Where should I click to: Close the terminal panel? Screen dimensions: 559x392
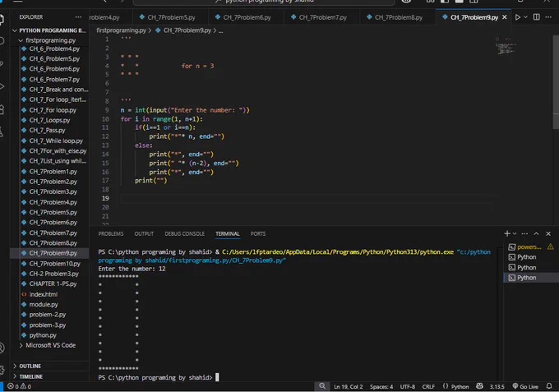coord(548,233)
